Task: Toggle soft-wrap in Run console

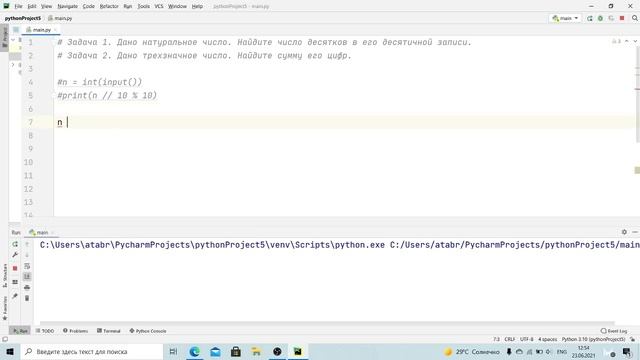Action: point(27,266)
